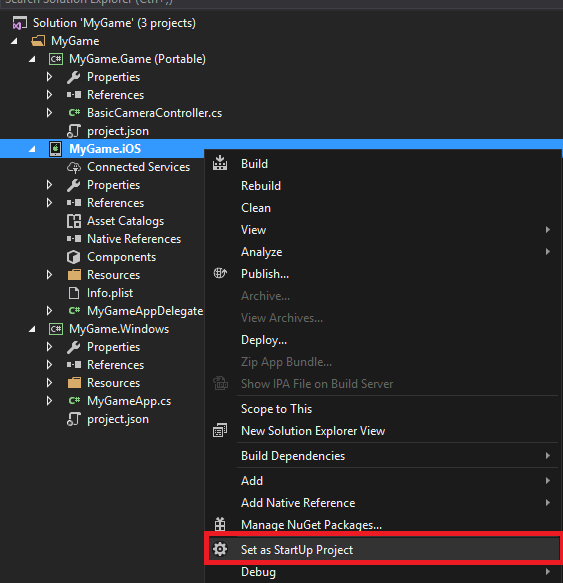Image resolution: width=563 pixels, height=583 pixels.
Task: Select the Solution 'MyGame' (3 projects) label
Action: coord(115,23)
